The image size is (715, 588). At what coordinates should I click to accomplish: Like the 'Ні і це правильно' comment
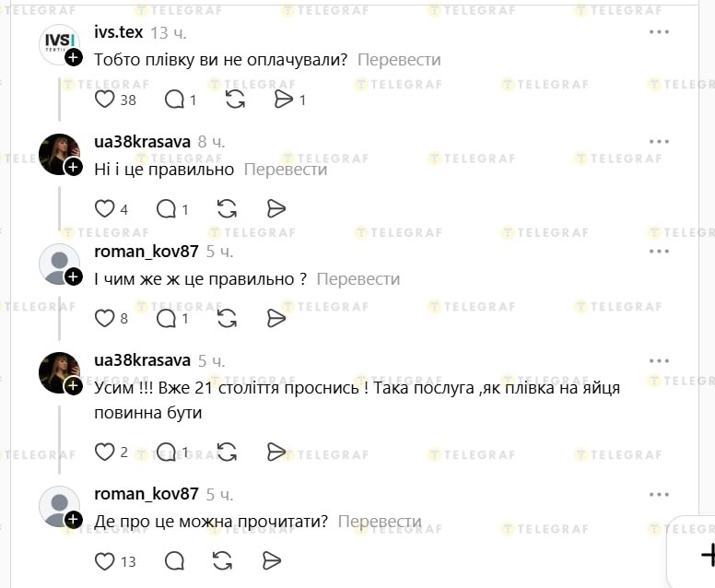[x=106, y=209]
